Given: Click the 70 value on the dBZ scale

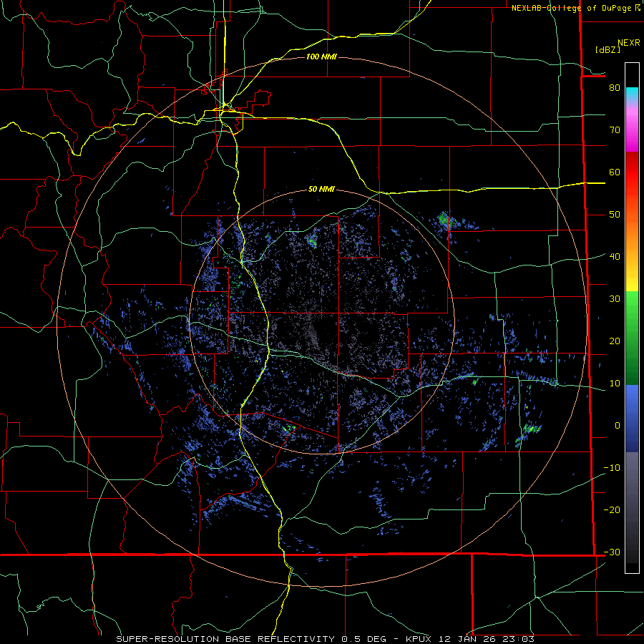Looking at the screenshot, I should coord(615,130).
